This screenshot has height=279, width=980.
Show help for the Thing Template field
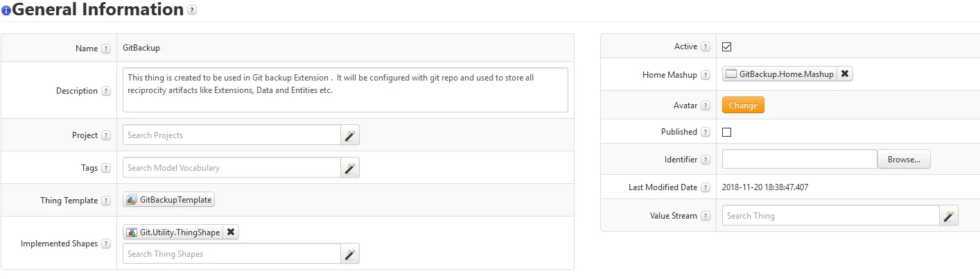coord(106,201)
